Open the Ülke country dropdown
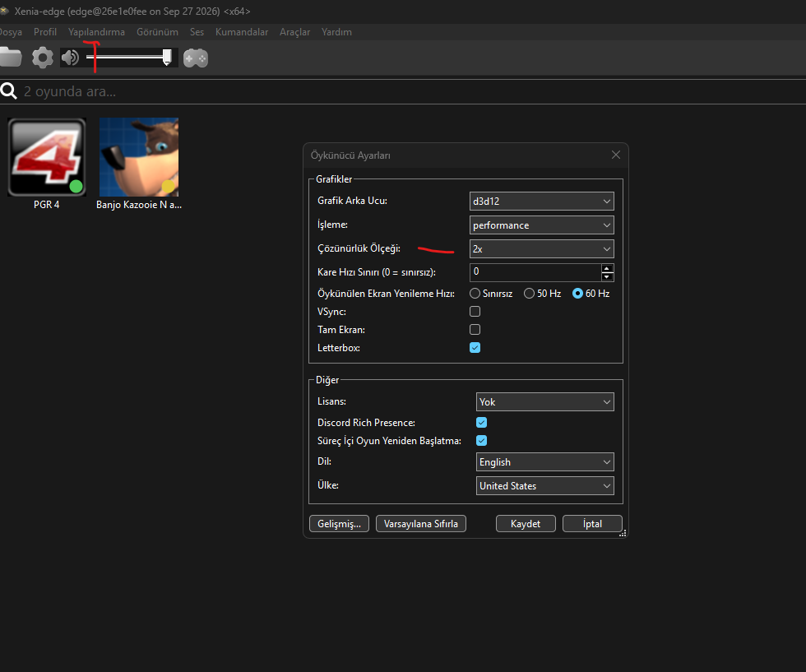The height and width of the screenshot is (672, 806). click(x=544, y=486)
